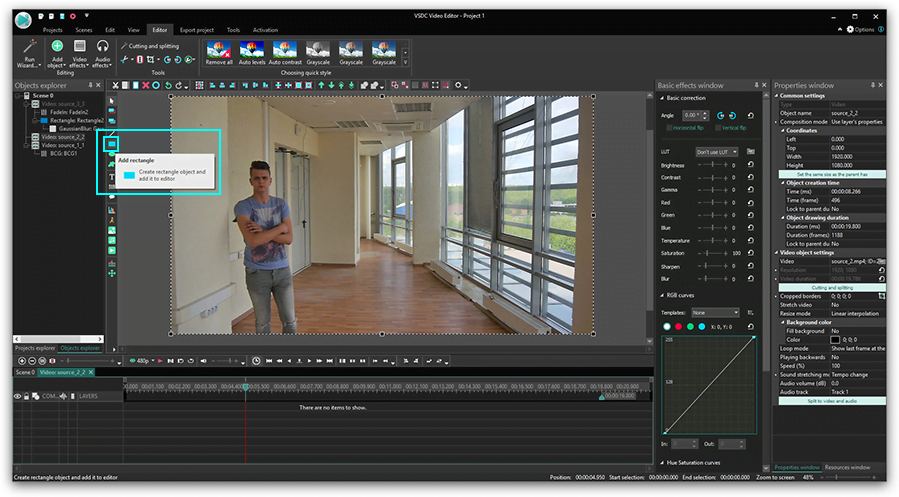Image resolution: width=899 pixels, height=497 pixels.
Task: Toggle the timeline layer lock icon
Action: [x=26, y=396]
